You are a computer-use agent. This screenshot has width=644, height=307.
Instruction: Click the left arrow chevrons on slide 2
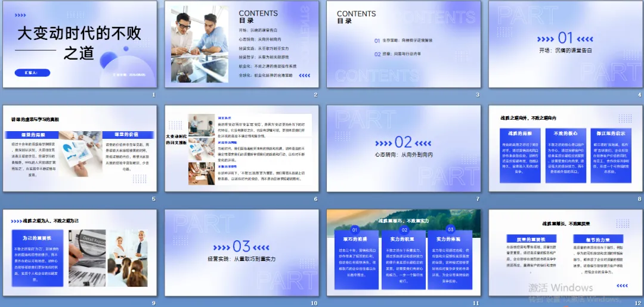304,76
